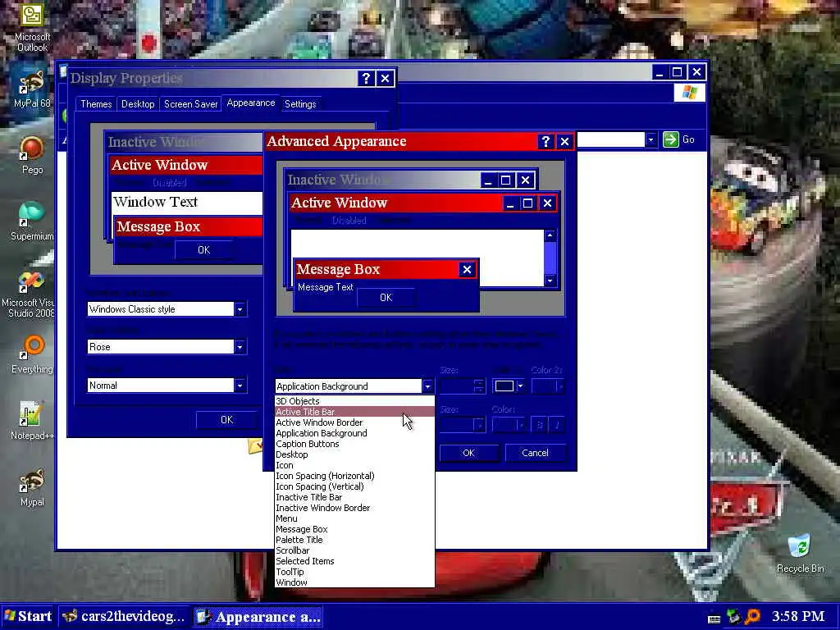Click the Windows flag logo in browser window
Image resolution: width=840 pixels, height=630 pixels.
pyautogui.click(x=689, y=93)
